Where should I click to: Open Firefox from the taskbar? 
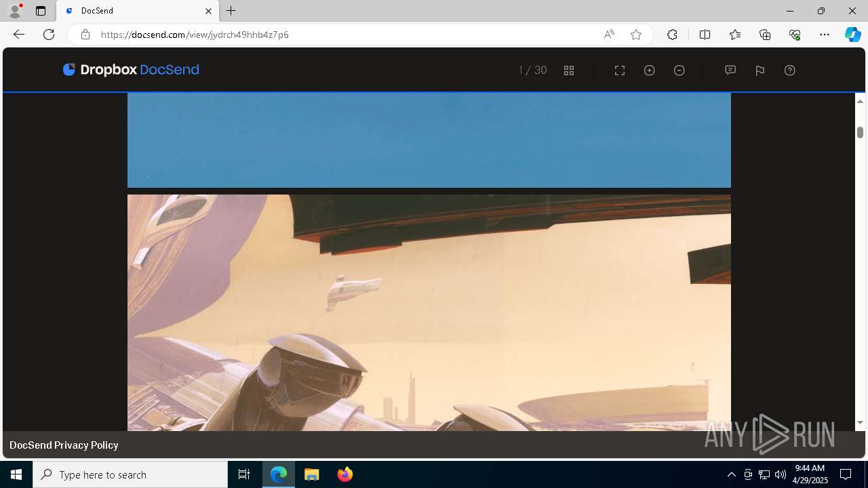[344, 474]
